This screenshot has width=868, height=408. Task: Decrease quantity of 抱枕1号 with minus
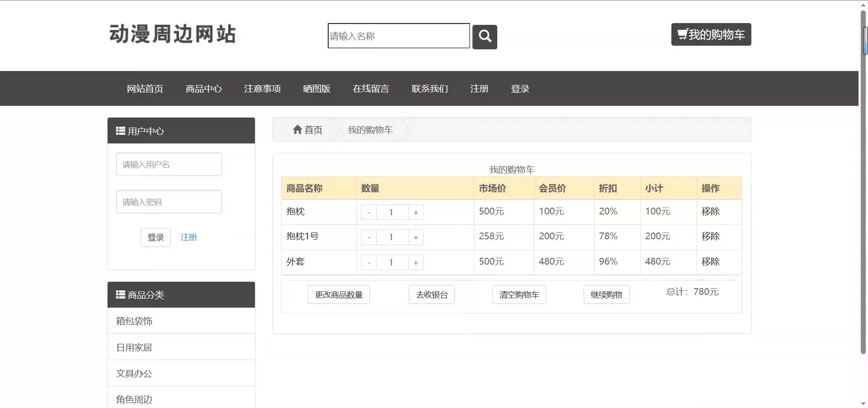click(369, 237)
